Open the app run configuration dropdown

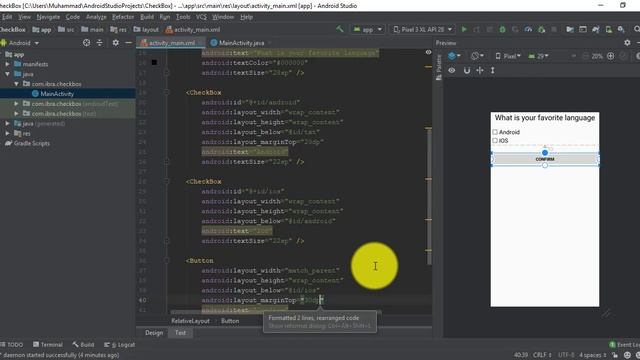click(367, 29)
